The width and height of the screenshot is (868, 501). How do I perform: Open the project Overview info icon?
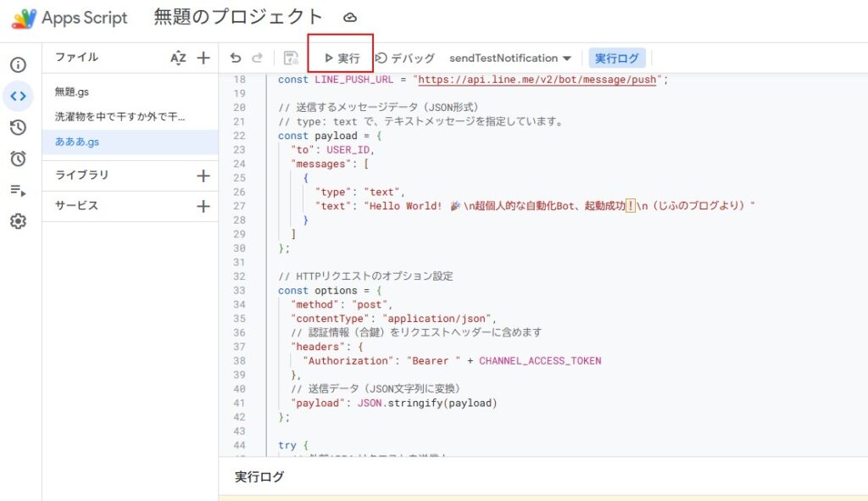18,65
